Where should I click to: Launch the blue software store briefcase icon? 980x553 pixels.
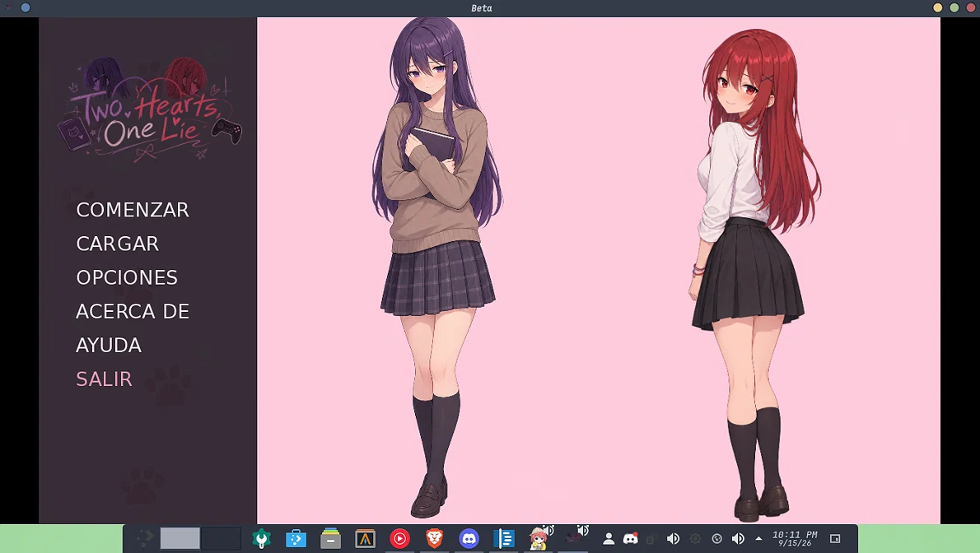coord(296,538)
